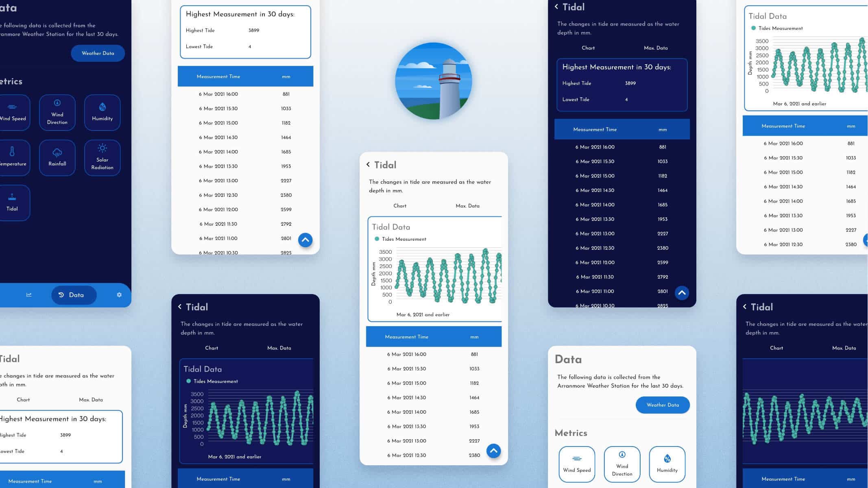Go back using chevron in center light Tidal card

pos(368,165)
